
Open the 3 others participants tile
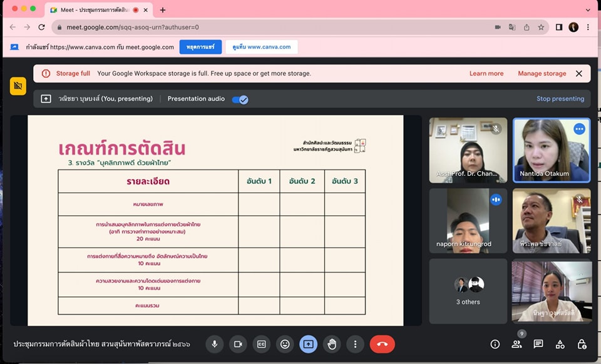[x=468, y=291]
